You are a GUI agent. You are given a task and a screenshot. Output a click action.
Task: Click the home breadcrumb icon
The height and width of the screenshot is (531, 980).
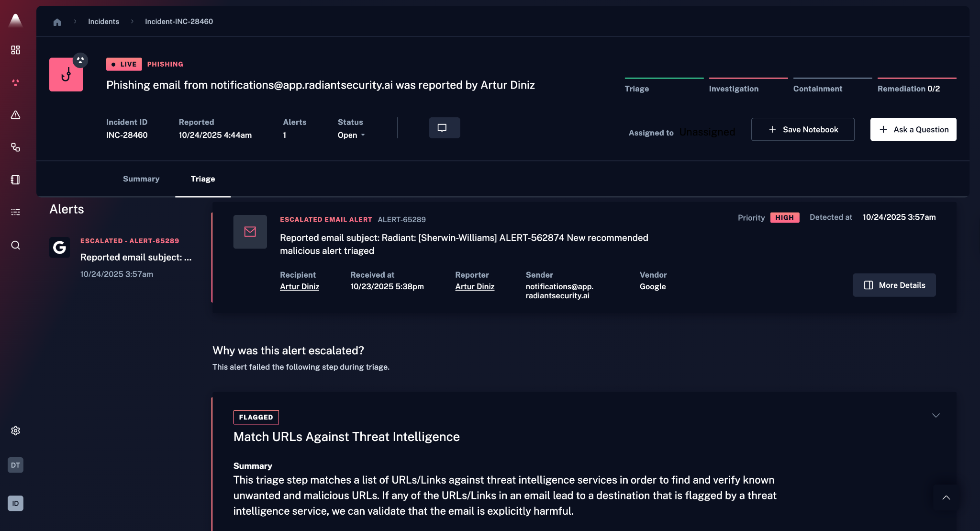pos(57,22)
